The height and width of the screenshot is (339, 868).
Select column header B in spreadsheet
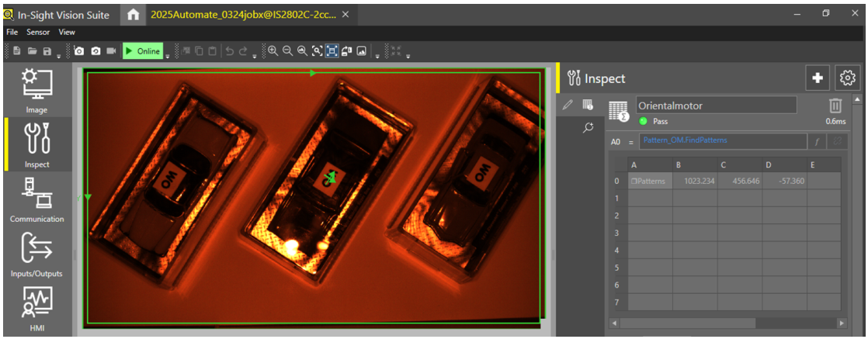coord(695,164)
